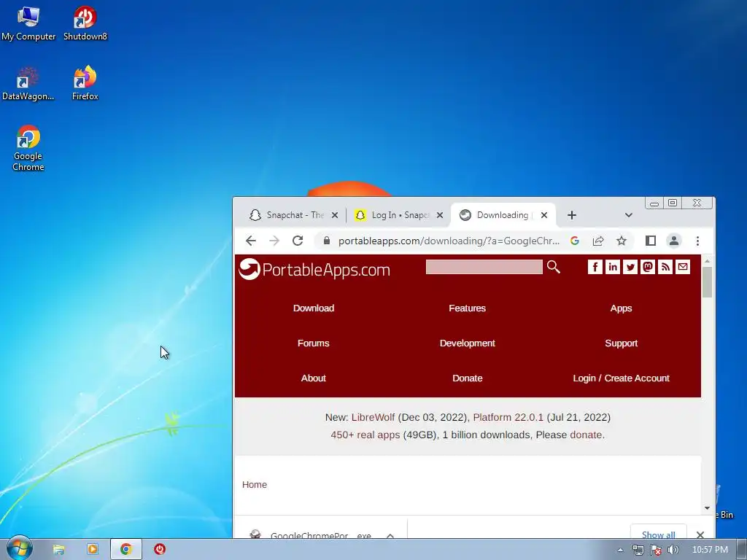747x560 pixels.
Task: Open PortableApps RSS feed
Action: pos(665,267)
